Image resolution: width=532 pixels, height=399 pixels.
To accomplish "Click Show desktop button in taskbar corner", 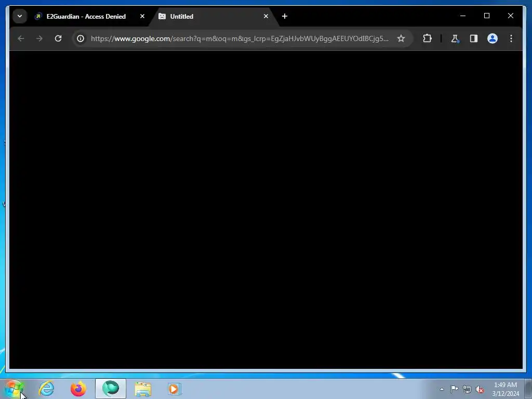I will 528,389.
